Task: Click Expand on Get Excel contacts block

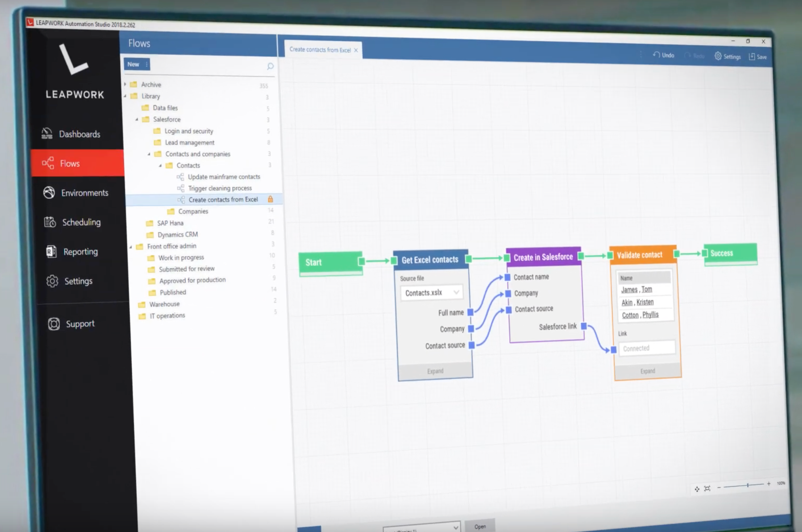Action: pos(435,371)
